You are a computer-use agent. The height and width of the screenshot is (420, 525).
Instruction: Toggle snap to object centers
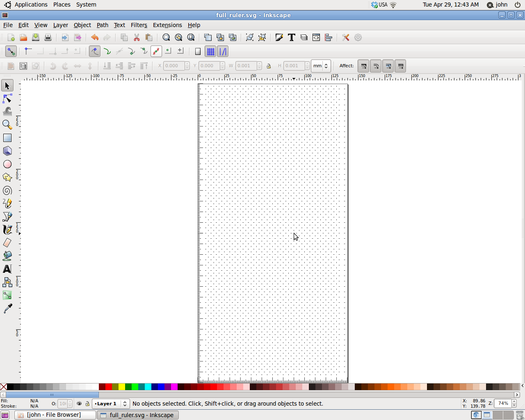(x=168, y=51)
